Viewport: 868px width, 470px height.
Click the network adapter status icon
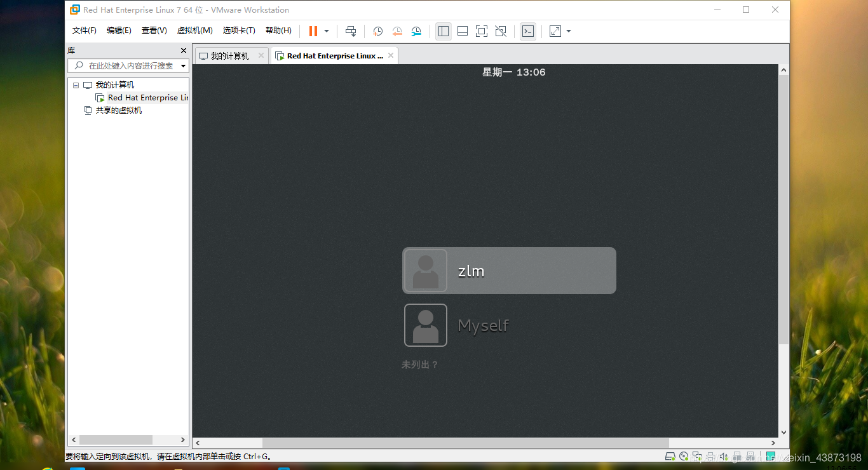697,456
